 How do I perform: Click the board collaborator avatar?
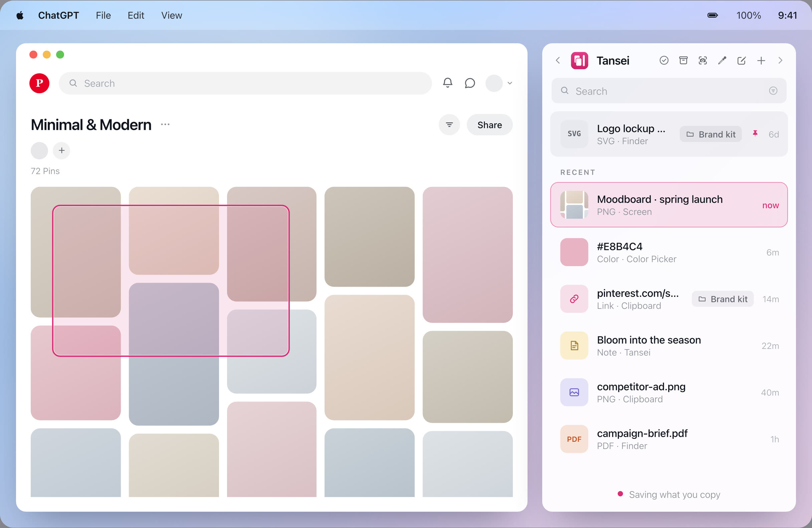click(39, 151)
